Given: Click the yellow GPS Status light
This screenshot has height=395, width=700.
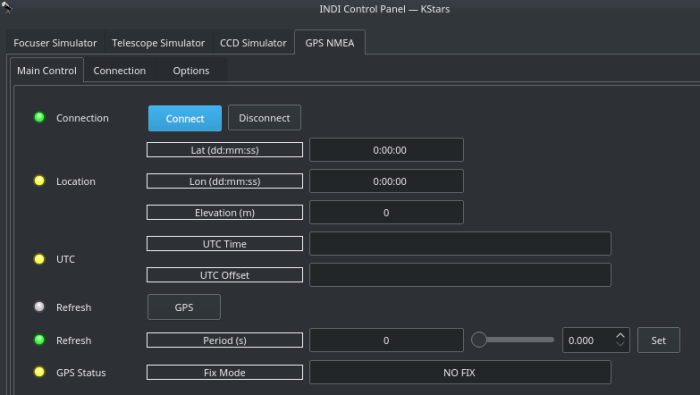Looking at the screenshot, I should [x=39, y=372].
